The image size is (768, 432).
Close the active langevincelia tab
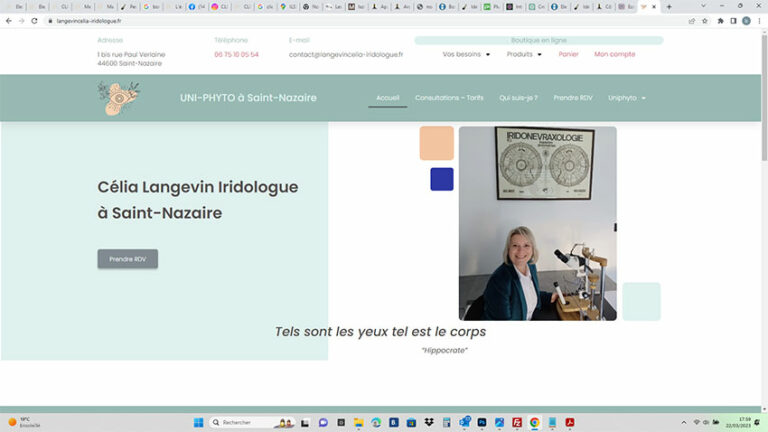(654, 7)
